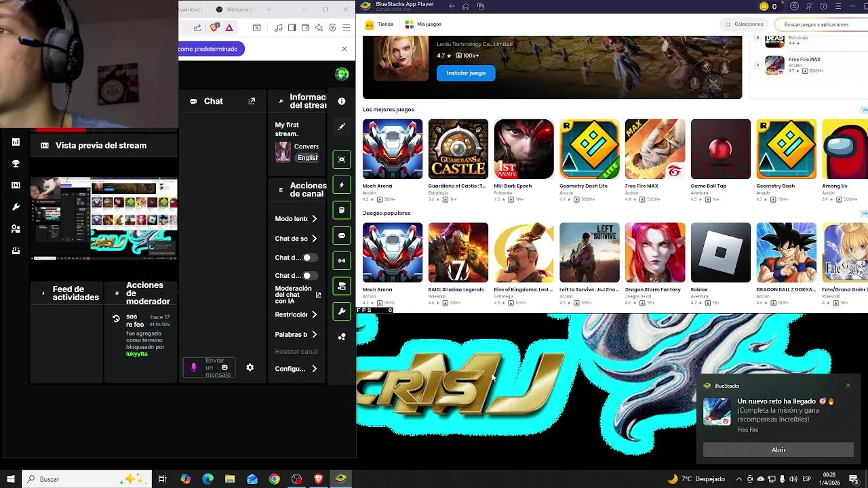868x488 pixels.
Task: Click the pencil edit stream info icon
Action: pos(342,127)
